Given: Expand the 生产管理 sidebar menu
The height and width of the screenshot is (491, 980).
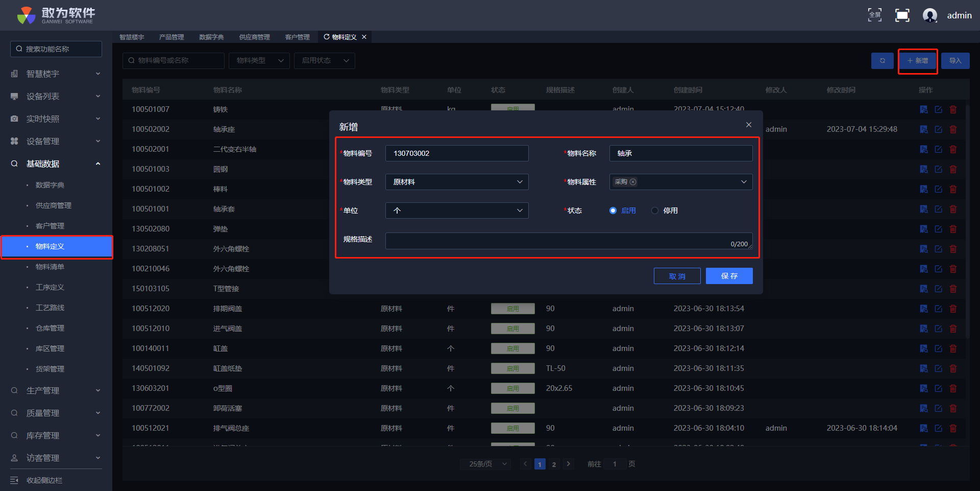Looking at the screenshot, I should point(56,390).
